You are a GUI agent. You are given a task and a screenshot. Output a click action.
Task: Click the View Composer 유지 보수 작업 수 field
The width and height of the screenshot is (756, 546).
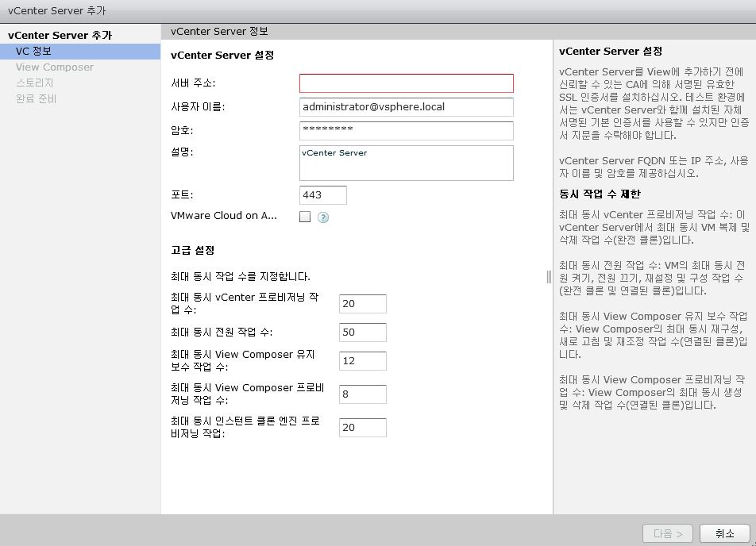[x=363, y=361]
